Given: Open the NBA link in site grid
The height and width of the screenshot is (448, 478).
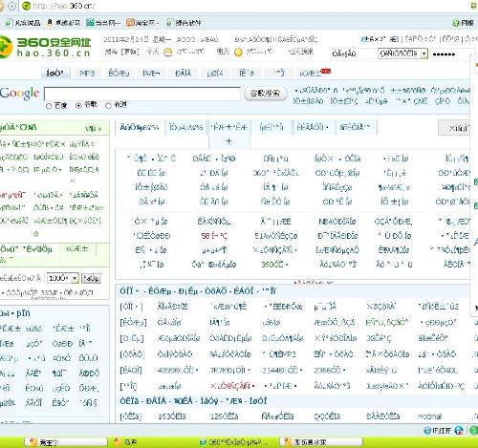Looking at the screenshot, I should click(337, 222).
